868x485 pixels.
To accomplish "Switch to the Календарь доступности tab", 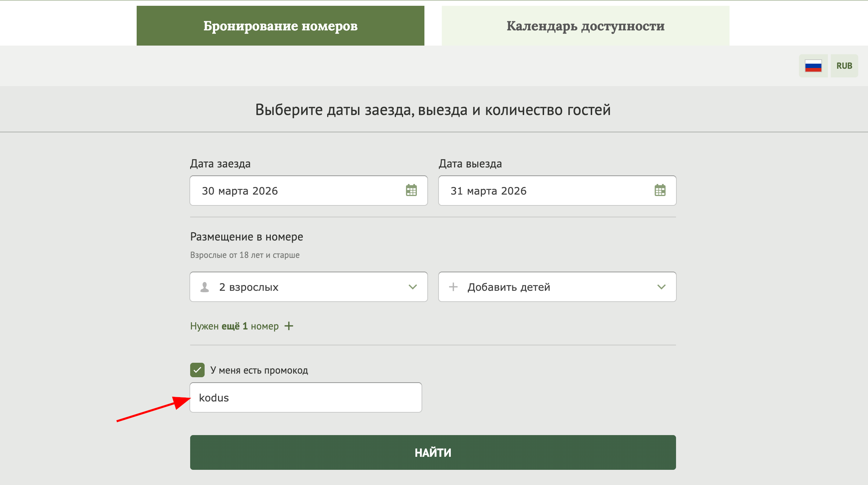I will [585, 26].
